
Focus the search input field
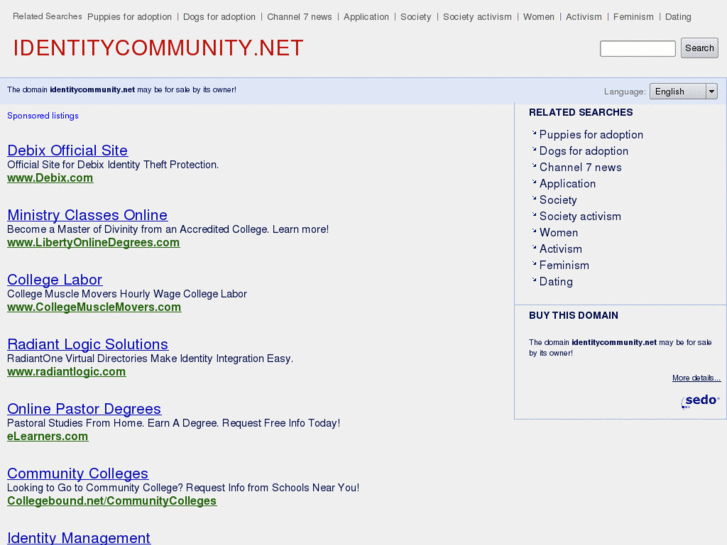click(638, 49)
